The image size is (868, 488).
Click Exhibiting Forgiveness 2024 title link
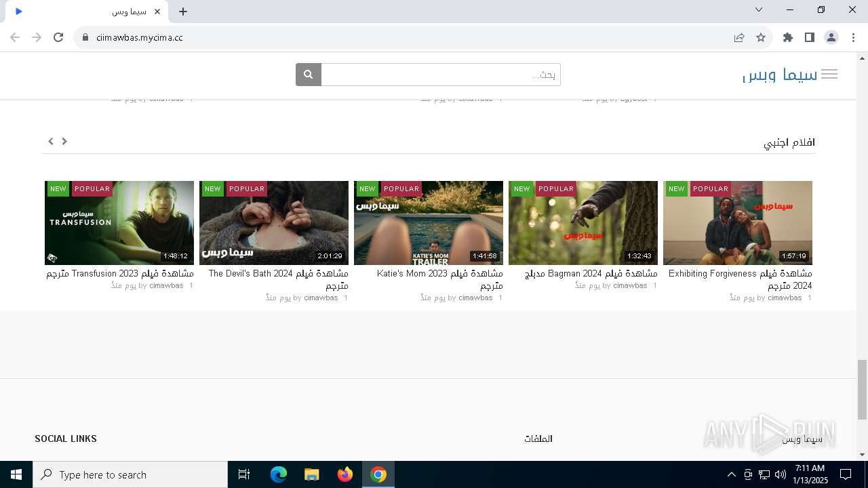(741, 279)
